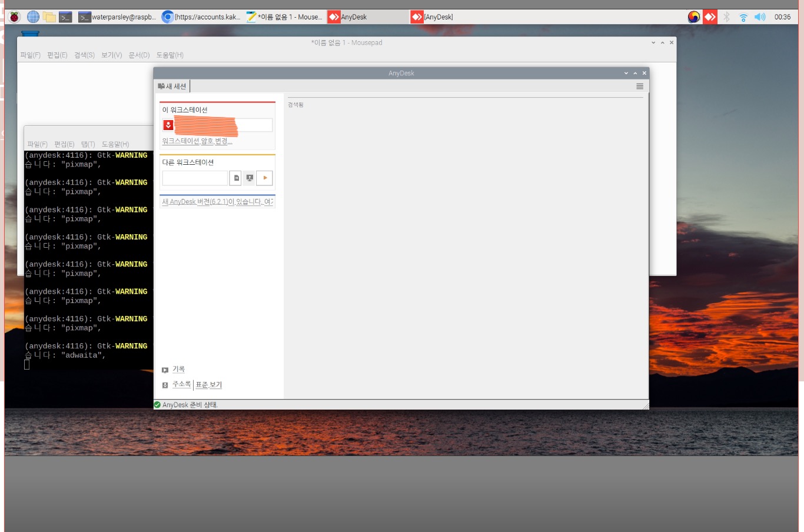Open Mousepad 편집(E) menu
This screenshot has width=804, height=532.
tap(57, 55)
